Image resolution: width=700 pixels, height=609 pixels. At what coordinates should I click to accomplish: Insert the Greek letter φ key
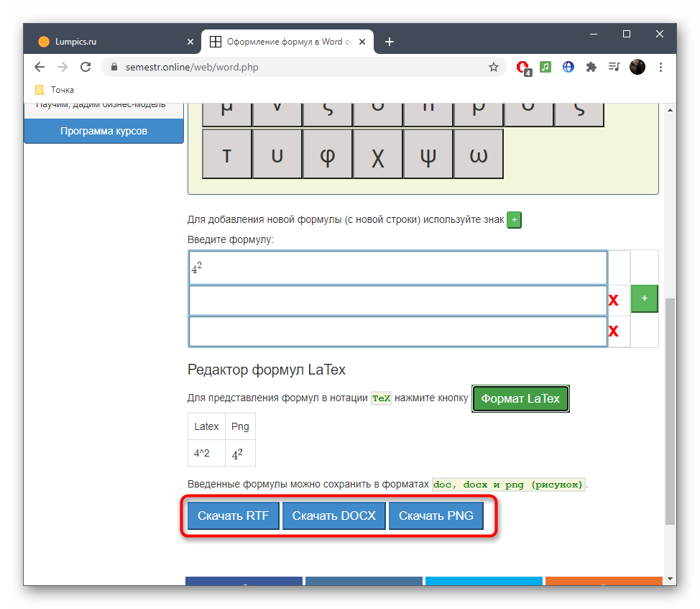[328, 154]
